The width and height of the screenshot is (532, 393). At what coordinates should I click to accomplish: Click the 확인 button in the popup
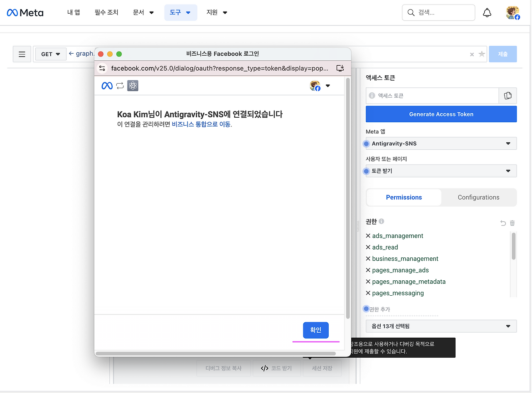[316, 330]
